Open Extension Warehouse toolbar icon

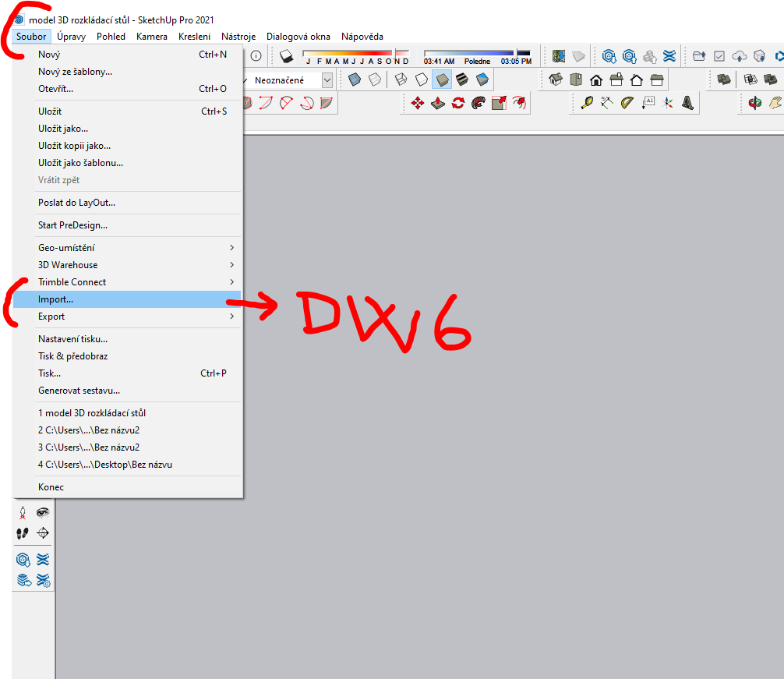click(669, 56)
